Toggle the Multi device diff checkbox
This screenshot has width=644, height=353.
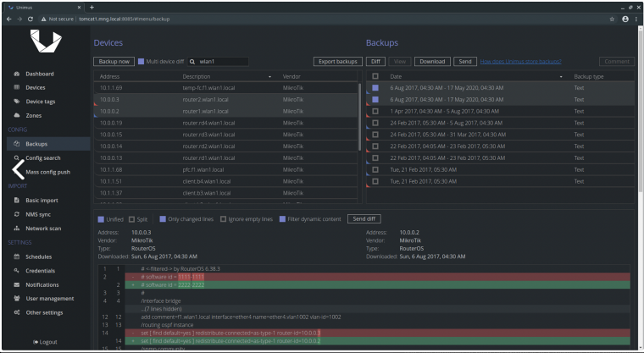click(x=141, y=62)
